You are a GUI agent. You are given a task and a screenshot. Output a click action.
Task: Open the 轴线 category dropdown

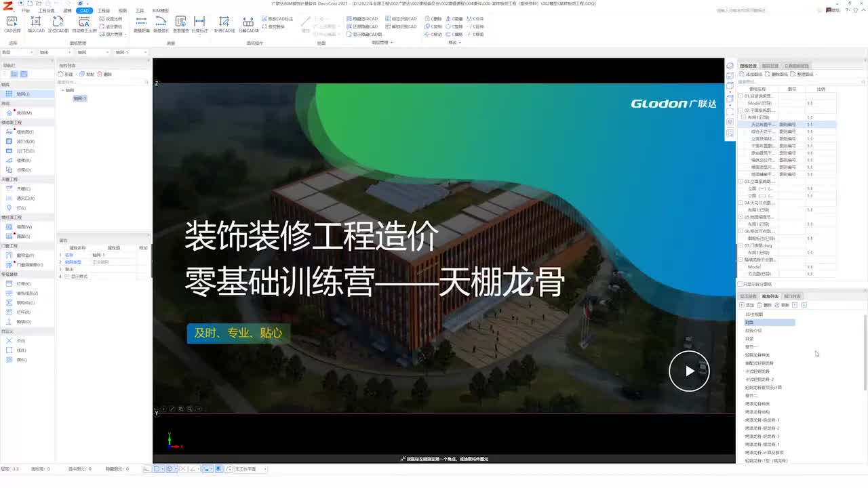pyautogui.click(x=54, y=52)
